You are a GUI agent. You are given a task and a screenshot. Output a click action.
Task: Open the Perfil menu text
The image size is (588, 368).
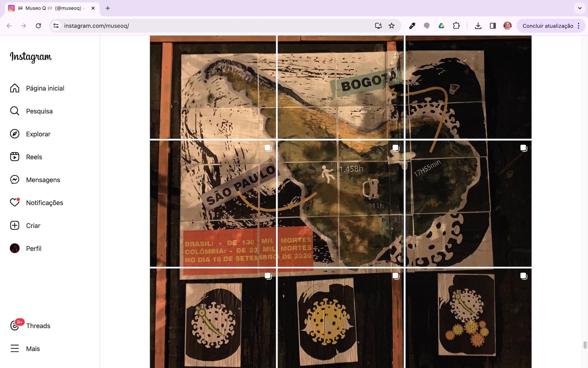click(34, 248)
